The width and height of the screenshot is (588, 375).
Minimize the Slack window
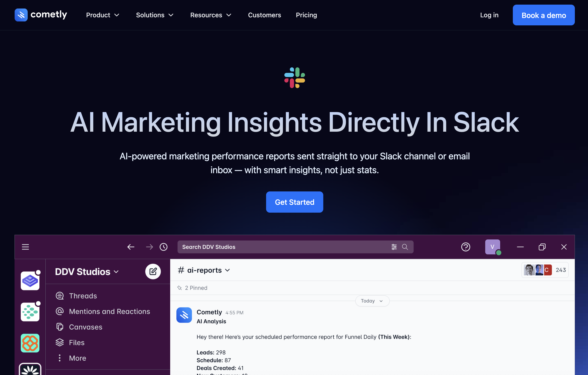pyautogui.click(x=520, y=247)
